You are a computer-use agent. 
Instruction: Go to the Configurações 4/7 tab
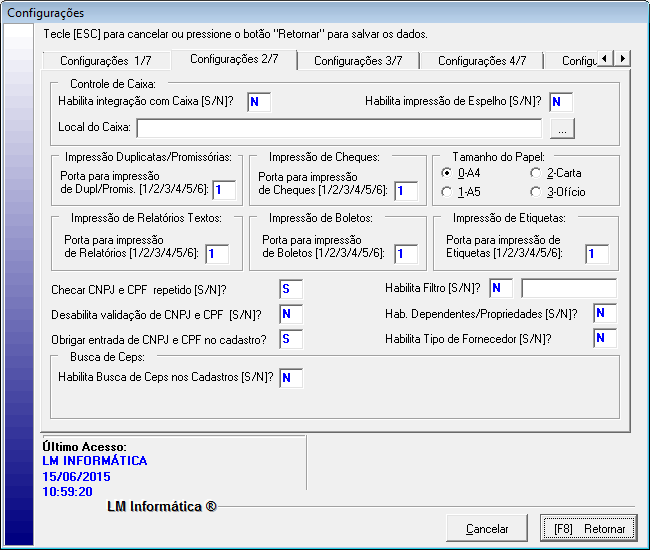coord(482,61)
